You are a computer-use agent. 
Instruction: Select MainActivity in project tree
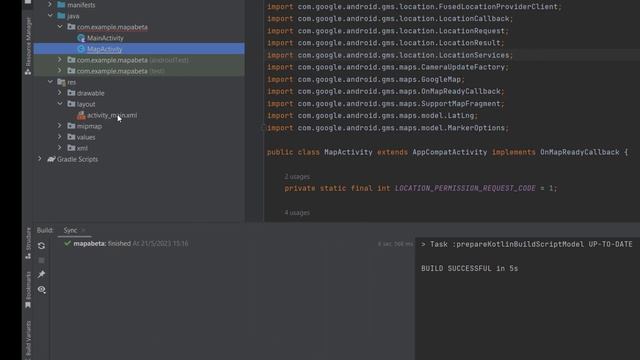105,38
